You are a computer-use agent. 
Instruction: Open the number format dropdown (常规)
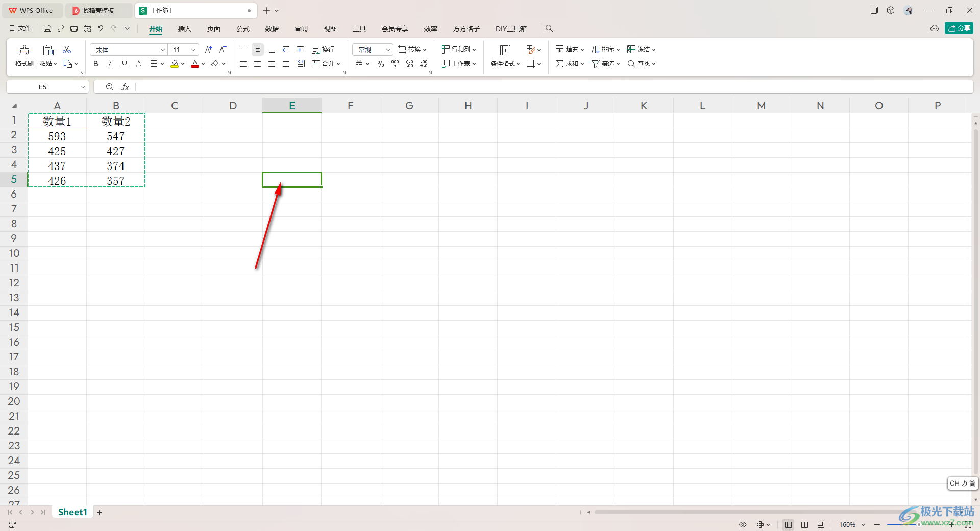(388, 50)
